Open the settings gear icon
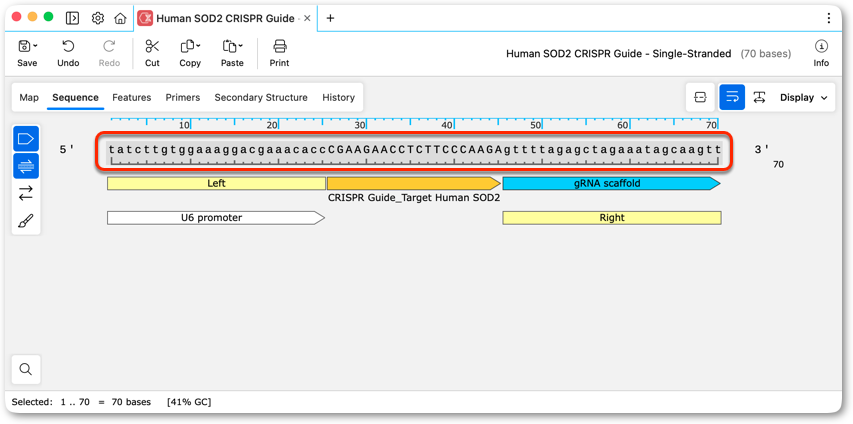Image resolution: width=853 pixels, height=424 pixels. (98, 18)
